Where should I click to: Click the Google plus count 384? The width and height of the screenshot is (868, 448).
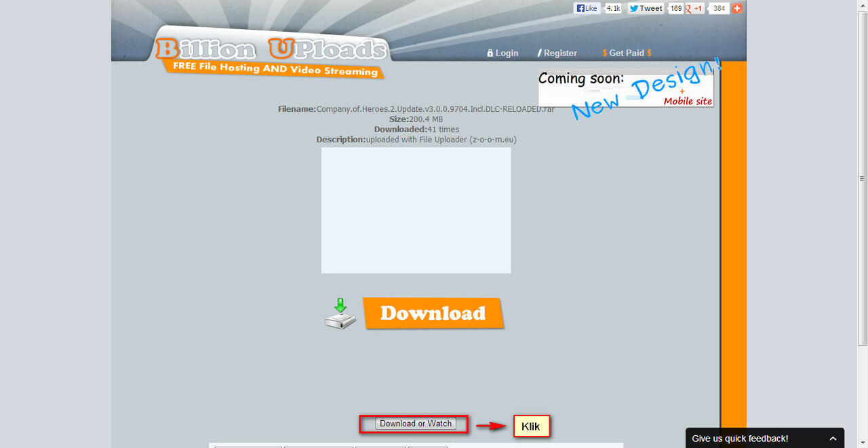(719, 8)
